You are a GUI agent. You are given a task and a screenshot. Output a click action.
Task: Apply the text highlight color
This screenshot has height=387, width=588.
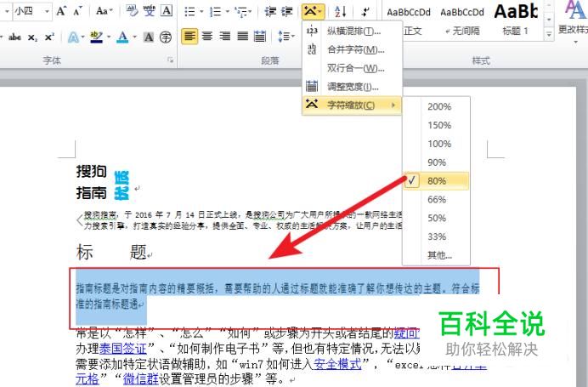point(96,37)
